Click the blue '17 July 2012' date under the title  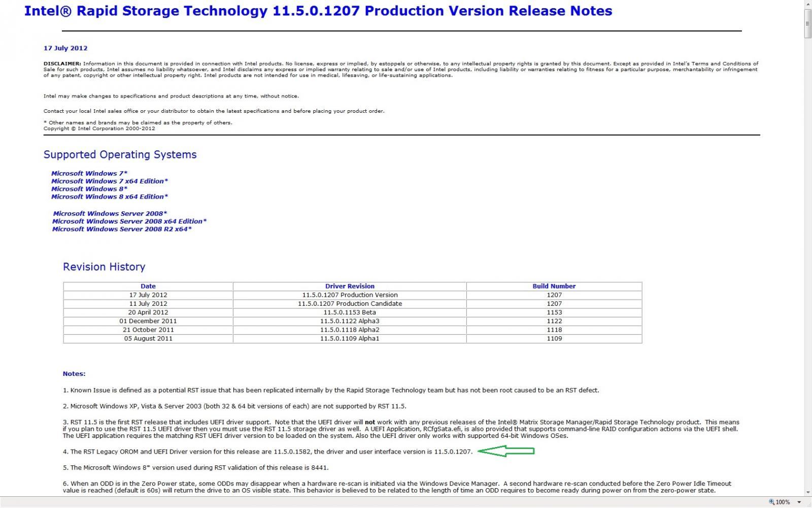(x=65, y=48)
